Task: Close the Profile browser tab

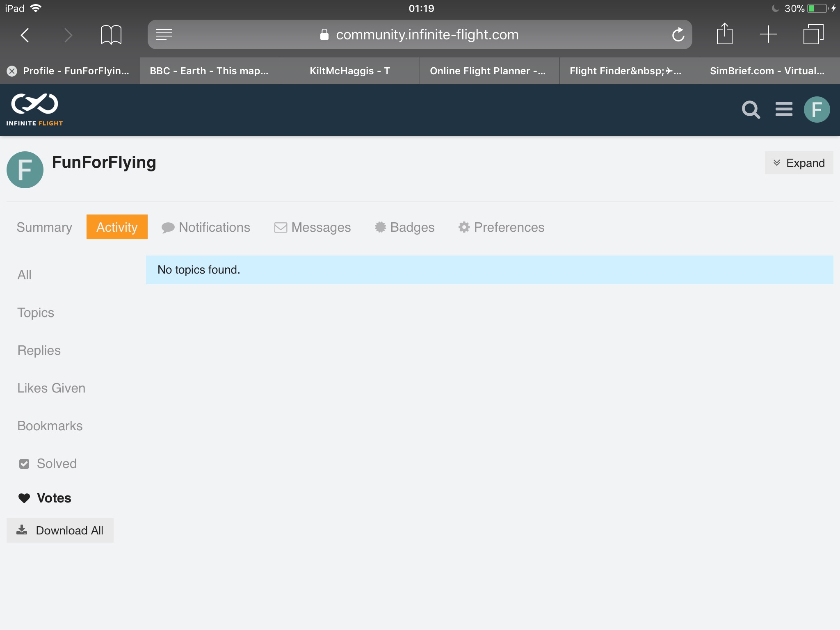Action: coord(12,71)
